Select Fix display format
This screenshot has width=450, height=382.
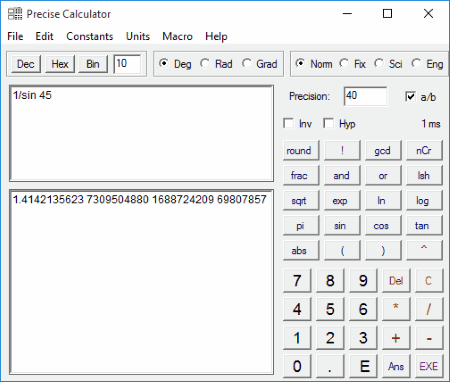352,64
